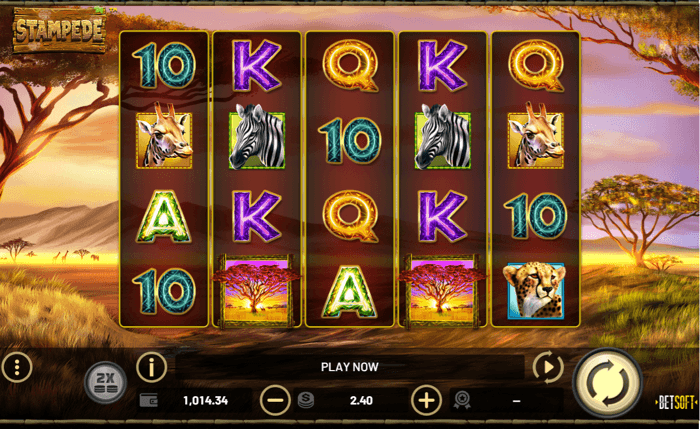Click the tree scatter symbol on reel two
Viewport: 700px width, 429px height.
[x=257, y=291]
